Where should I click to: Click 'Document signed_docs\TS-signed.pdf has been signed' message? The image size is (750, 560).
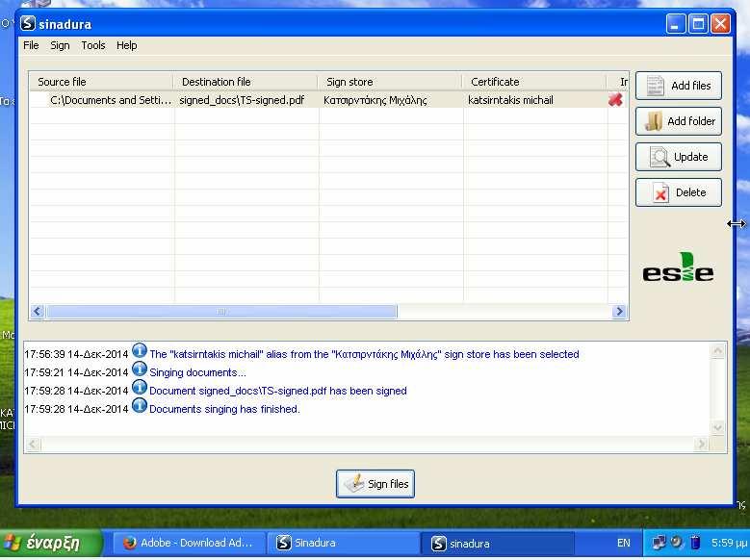(x=278, y=391)
